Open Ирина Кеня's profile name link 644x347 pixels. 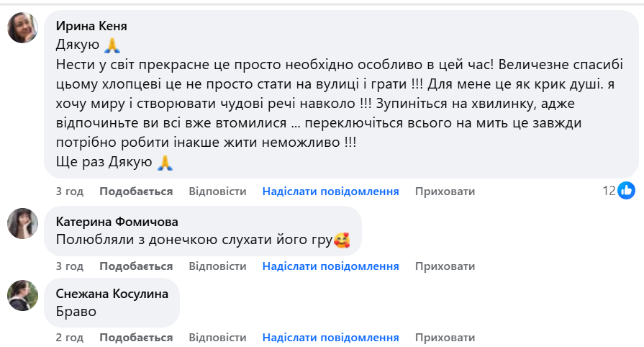point(91,26)
